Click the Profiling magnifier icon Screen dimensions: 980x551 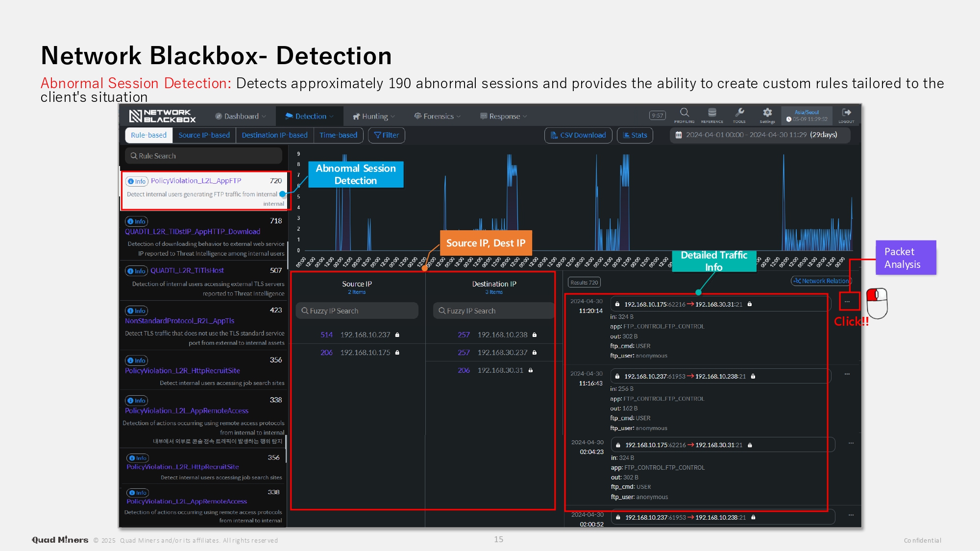[x=684, y=113]
